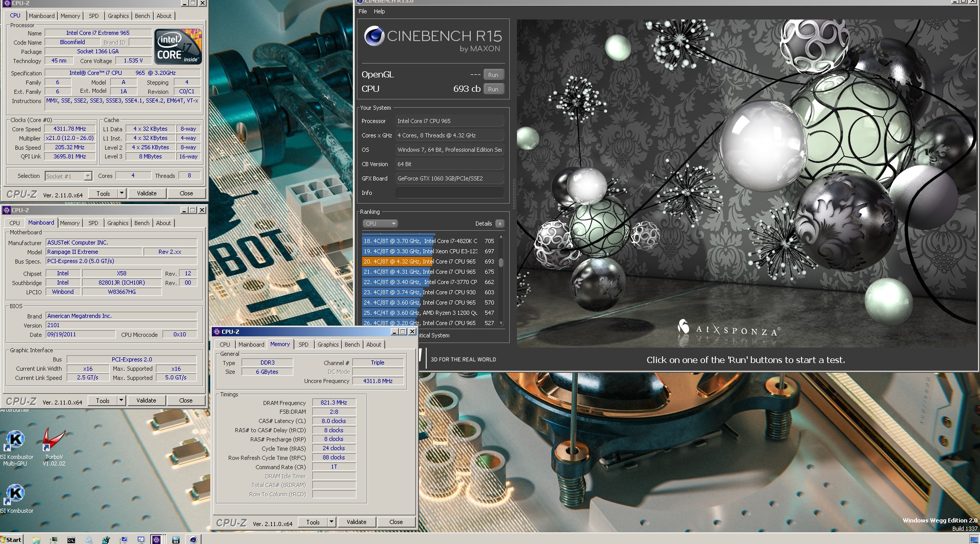980x544 pixels.
Task: Select ranking row 18 Core i7-4820K
Action: click(429, 241)
